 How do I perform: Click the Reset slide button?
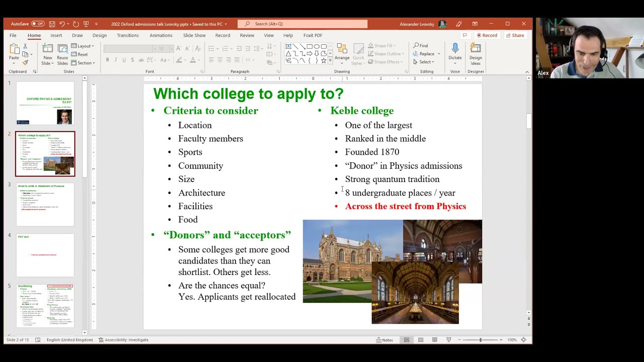80,54
